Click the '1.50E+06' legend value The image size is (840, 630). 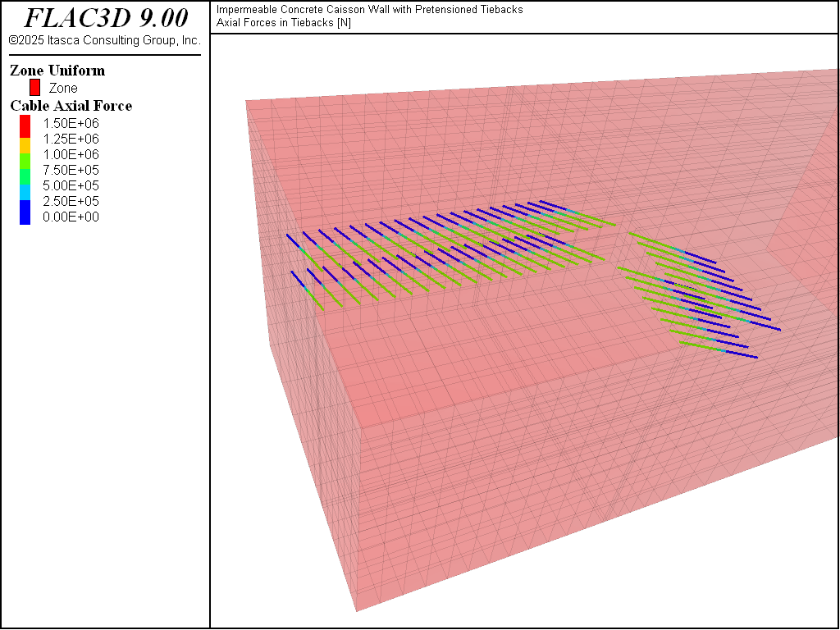click(71, 123)
